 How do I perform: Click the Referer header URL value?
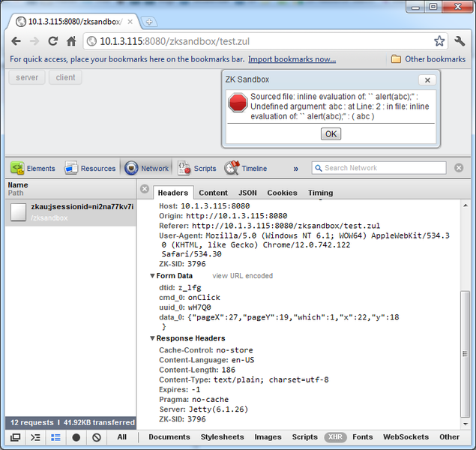click(286, 226)
